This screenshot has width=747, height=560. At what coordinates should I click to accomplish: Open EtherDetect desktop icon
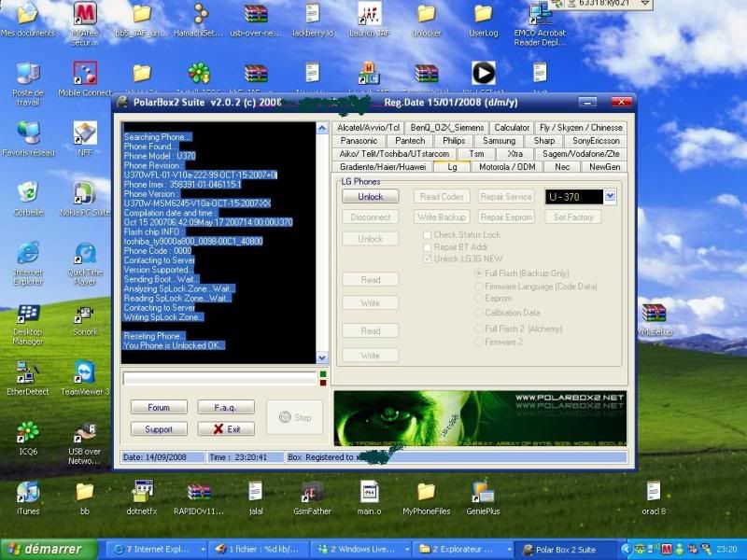[x=28, y=378]
